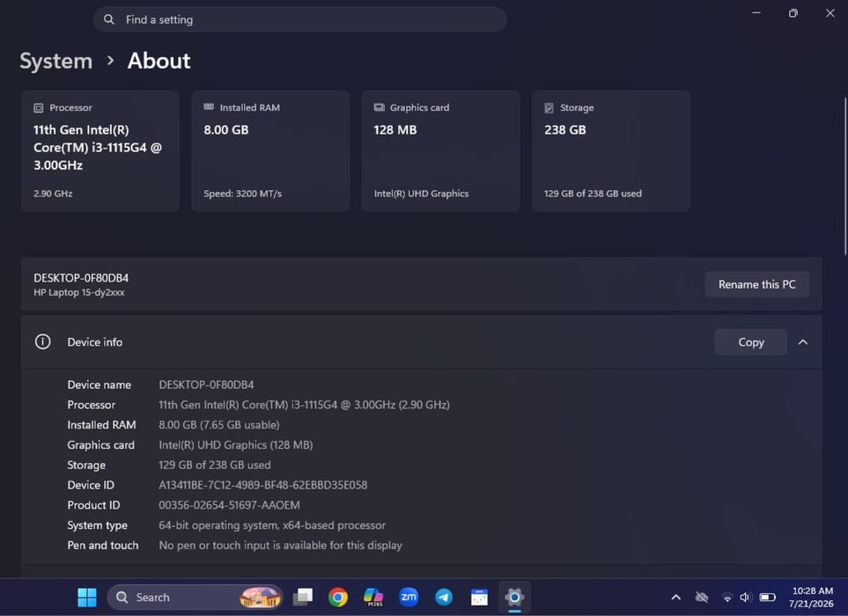848x616 pixels.
Task: Click the volume speaker tray icon
Action: point(745,598)
